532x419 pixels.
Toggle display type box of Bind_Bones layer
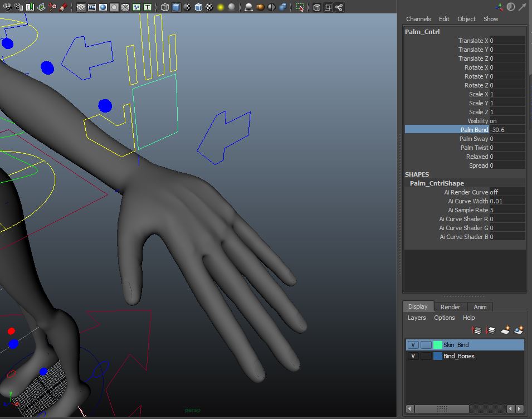coord(426,356)
